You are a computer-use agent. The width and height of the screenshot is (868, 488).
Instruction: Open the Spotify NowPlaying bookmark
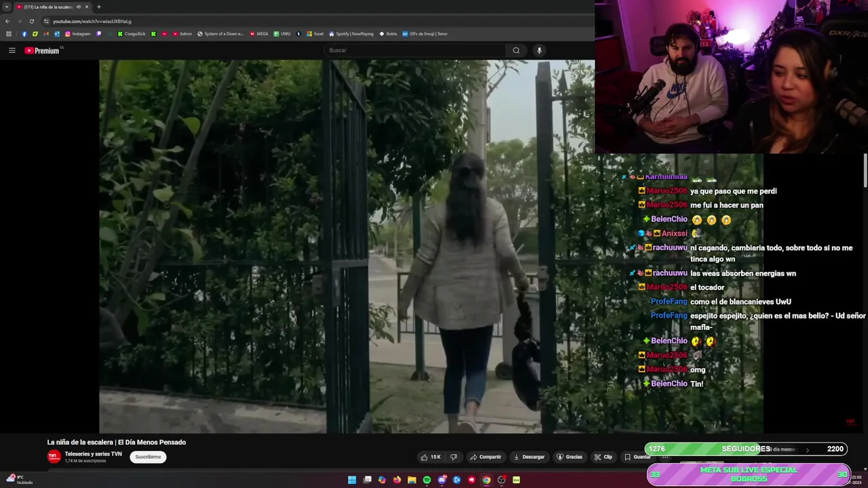[x=351, y=34]
